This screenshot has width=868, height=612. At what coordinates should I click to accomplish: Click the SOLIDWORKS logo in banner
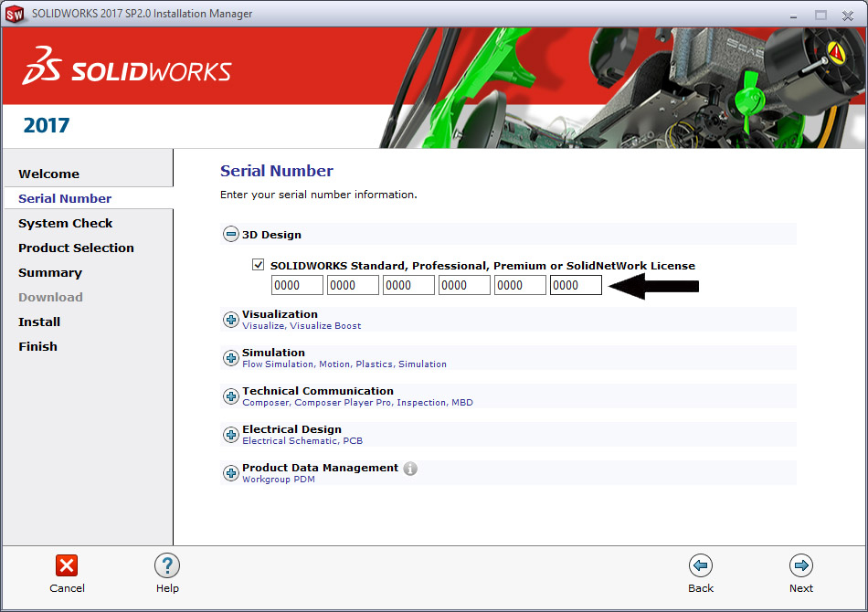pyautogui.click(x=127, y=67)
